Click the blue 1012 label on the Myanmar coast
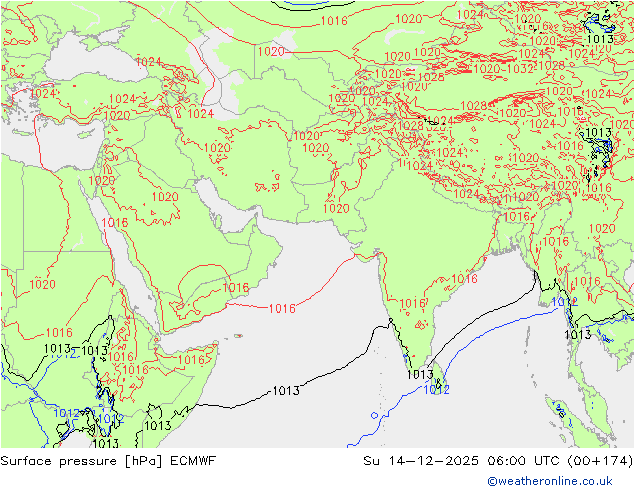 [564, 302]
